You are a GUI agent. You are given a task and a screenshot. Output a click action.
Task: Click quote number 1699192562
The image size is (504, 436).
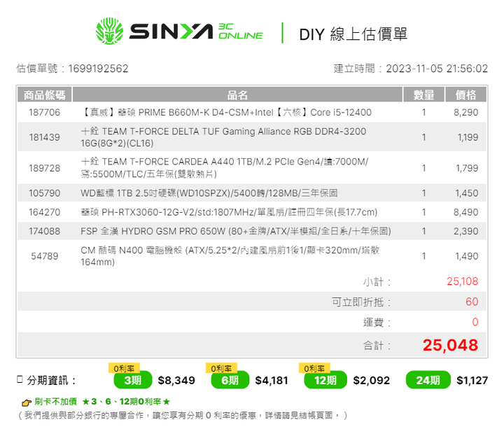click(x=98, y=69)
